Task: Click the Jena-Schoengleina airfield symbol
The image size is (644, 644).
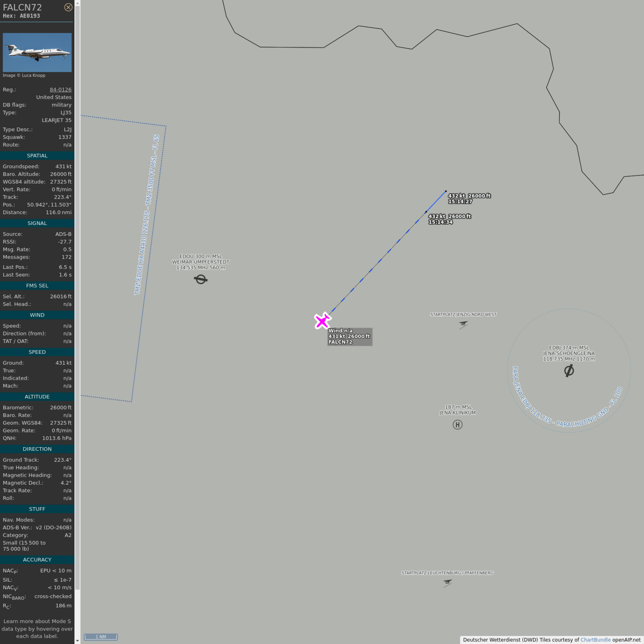Action: 569,371
